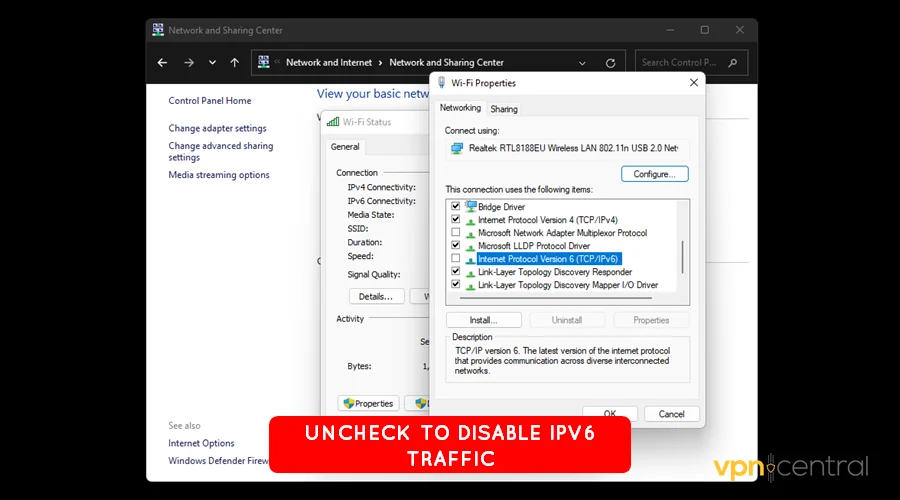900x500 pixels.
Task: Click Details button in Wi-Fi Status
Action: point(376,296)
